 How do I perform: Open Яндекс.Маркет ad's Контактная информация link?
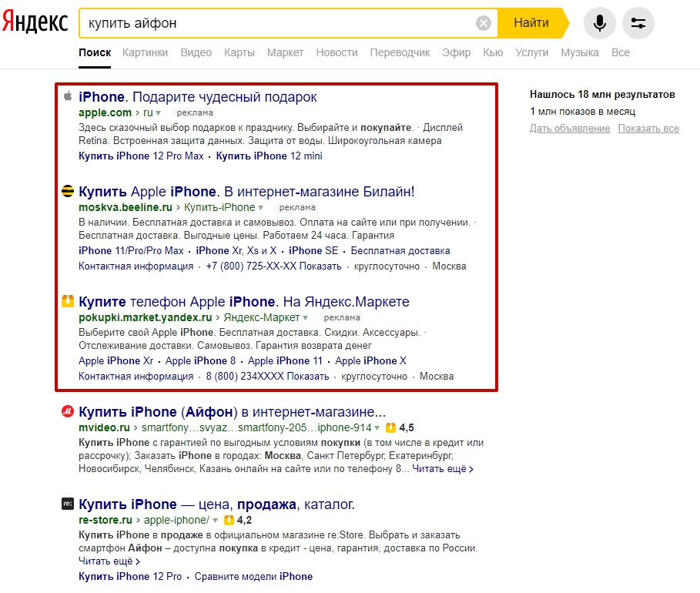136,377
